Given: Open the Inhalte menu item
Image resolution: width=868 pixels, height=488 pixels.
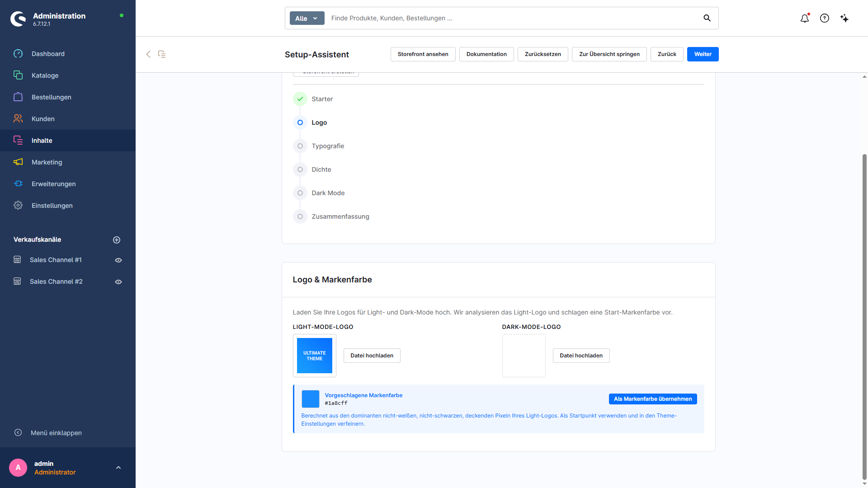Looking at the screenshot, I should (x=68, y=141).
